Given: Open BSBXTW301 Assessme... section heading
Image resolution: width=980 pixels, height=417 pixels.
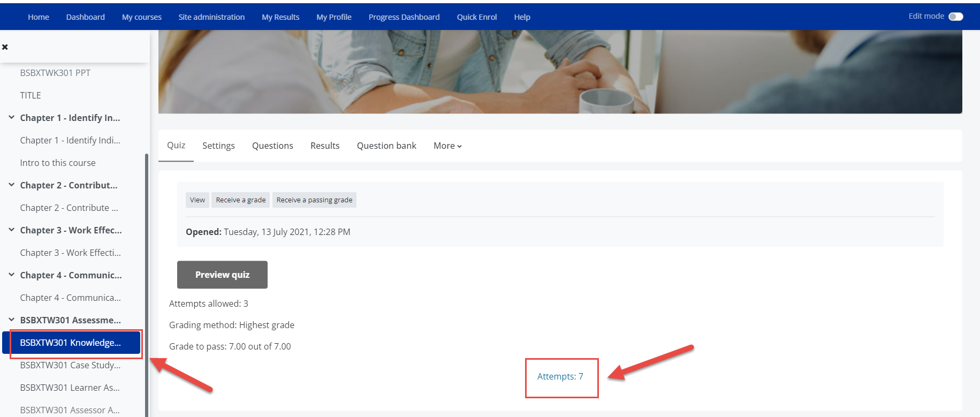Looking at the screenshot, I should click(71, 320).
